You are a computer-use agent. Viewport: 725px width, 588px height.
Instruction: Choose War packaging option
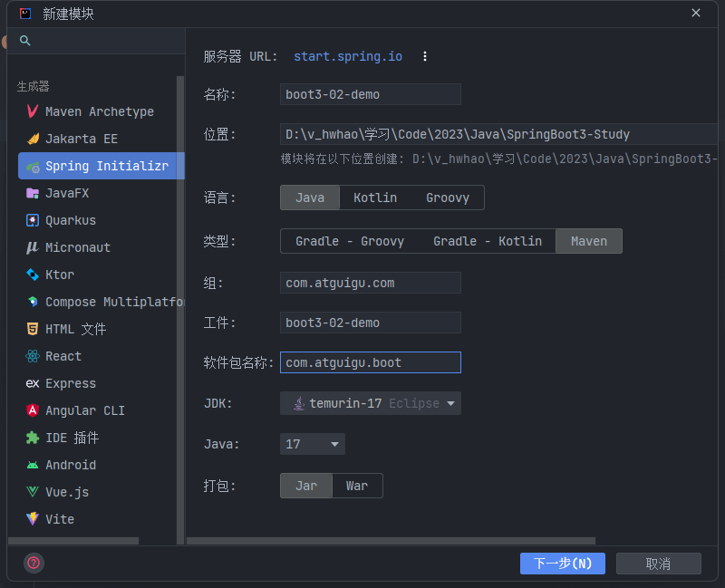click(357, 486)
